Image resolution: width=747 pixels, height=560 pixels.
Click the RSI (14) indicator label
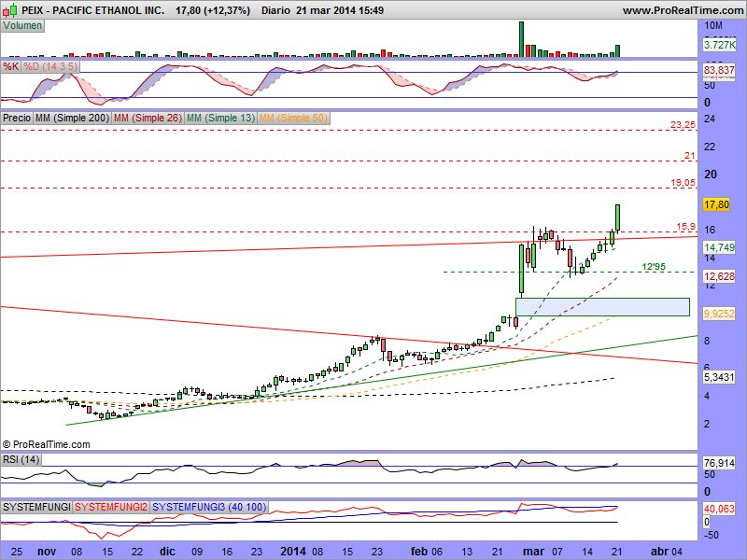21,459
